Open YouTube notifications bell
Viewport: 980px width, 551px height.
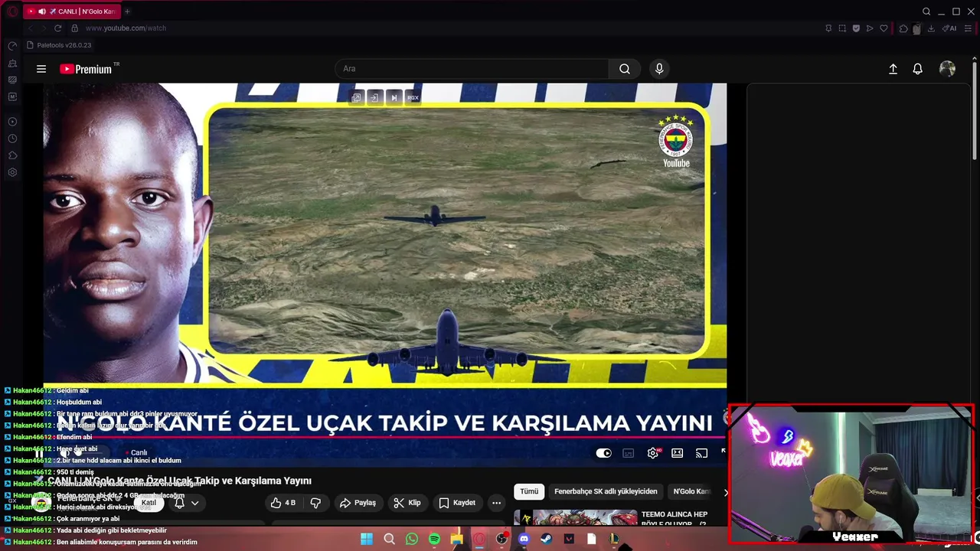tap(917, 69)
